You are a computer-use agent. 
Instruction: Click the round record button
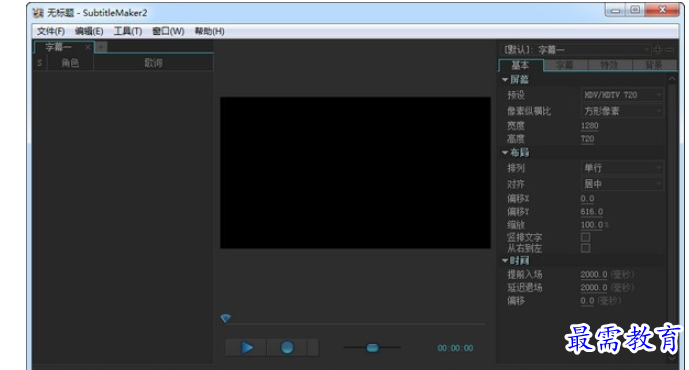point(287,348)
